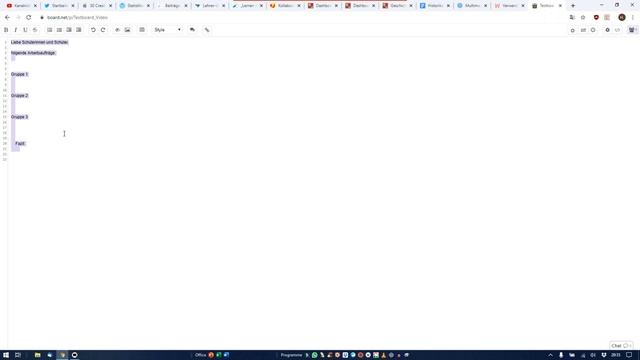Close the YouTube tab
The height and width of the screenshot is (360, 640).
coord(35,6)
